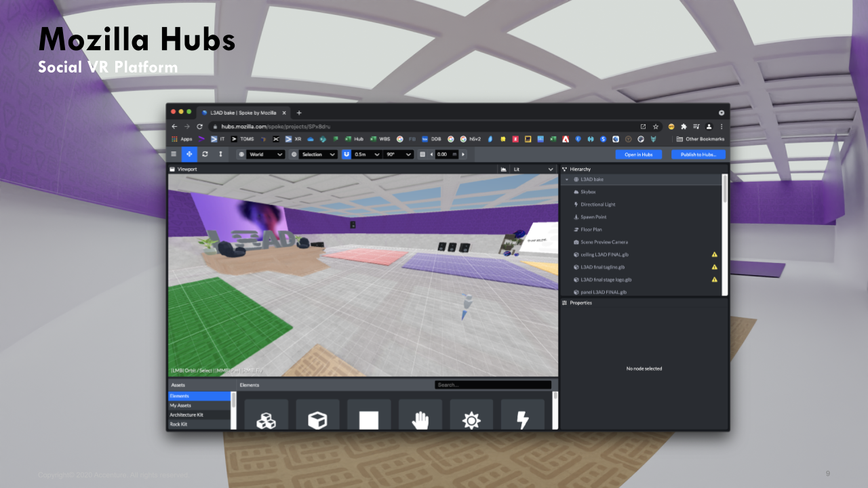This screenshot has width=868, height=488.
Task: Click the hubs.mozilla.com address bar
Action: (435, 127)
